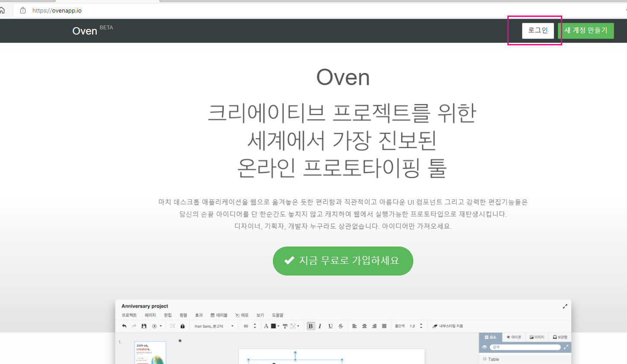Toggle the eye icon beside search box
627x364 pixels.
click(484, 347)
